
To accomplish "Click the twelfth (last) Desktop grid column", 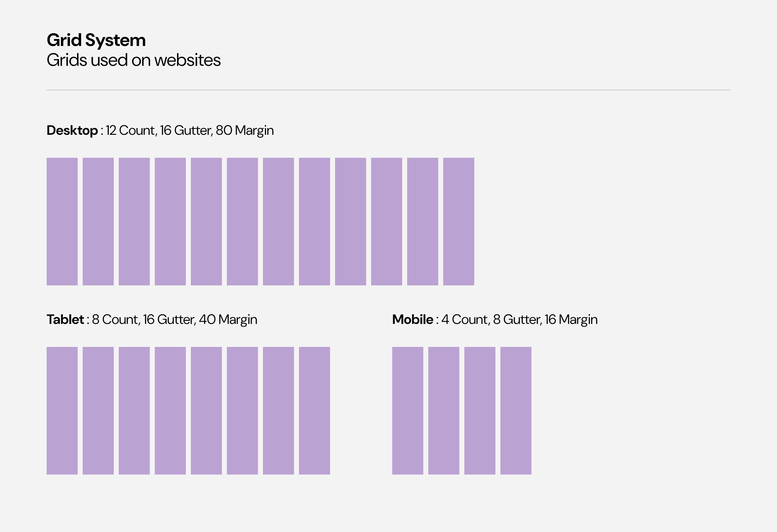I will (459, 221).
